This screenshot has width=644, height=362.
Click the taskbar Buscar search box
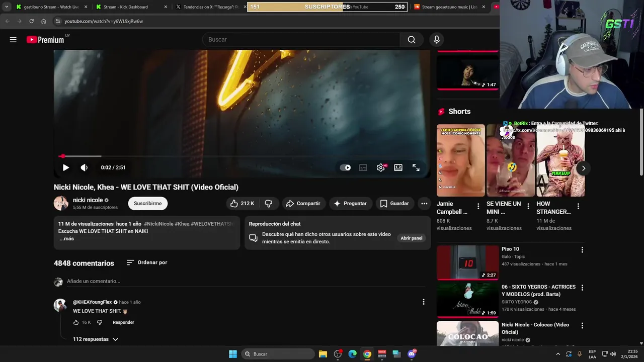coord(278,354)
